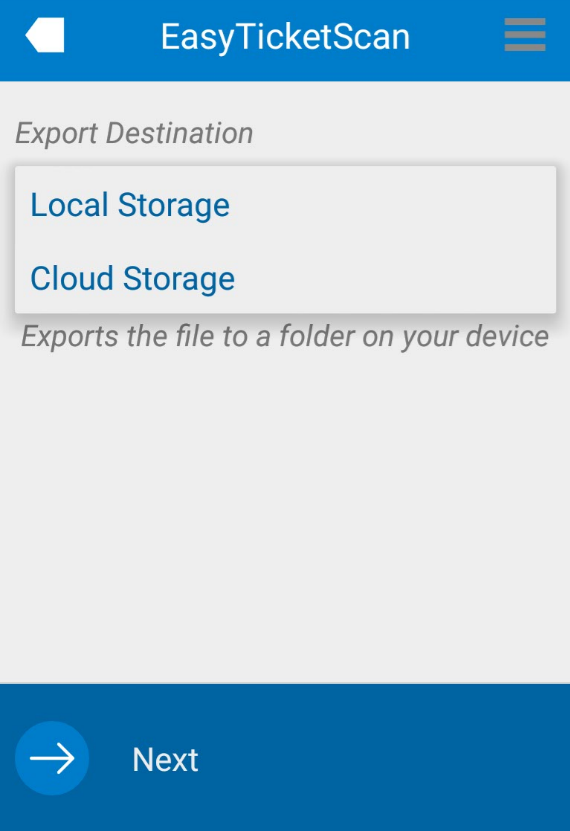Open navigation menu in the header
570x831 pixels.
[x=524, y=35]
